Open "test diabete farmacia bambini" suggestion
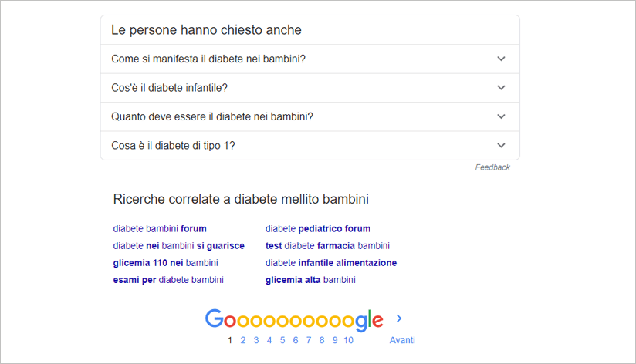The height and width of the screenshot is (364, 636). (x=327, y=246)
